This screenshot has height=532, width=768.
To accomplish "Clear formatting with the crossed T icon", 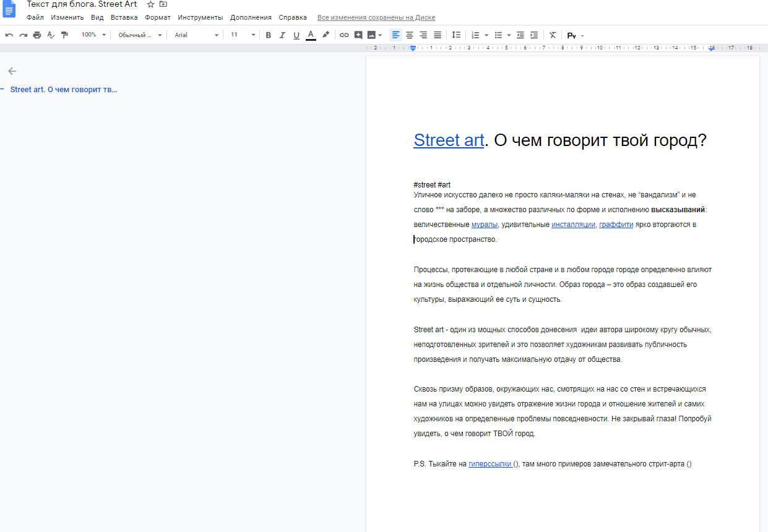I will click(x=553, y=35).
